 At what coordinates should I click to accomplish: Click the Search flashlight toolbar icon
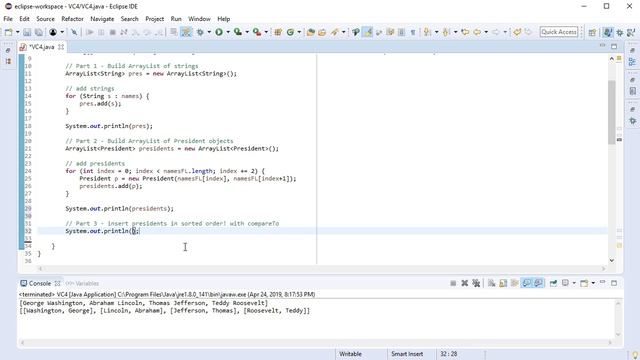(335, 32)
